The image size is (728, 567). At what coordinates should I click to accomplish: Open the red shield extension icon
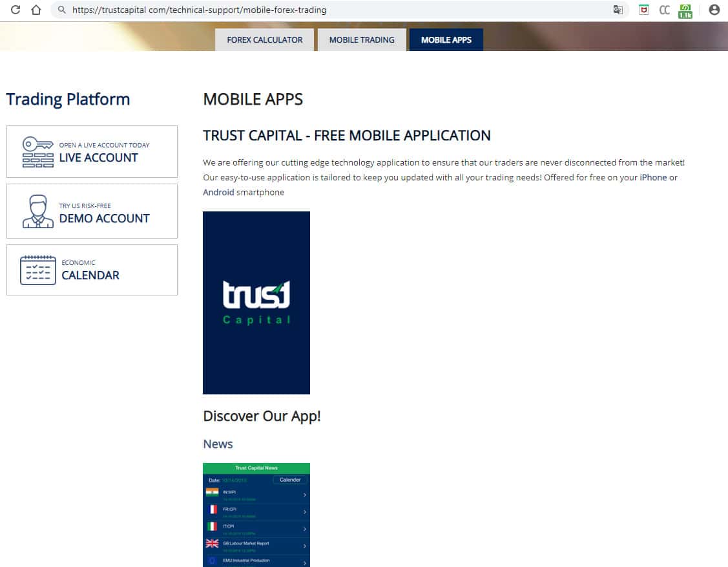point(644,10)
